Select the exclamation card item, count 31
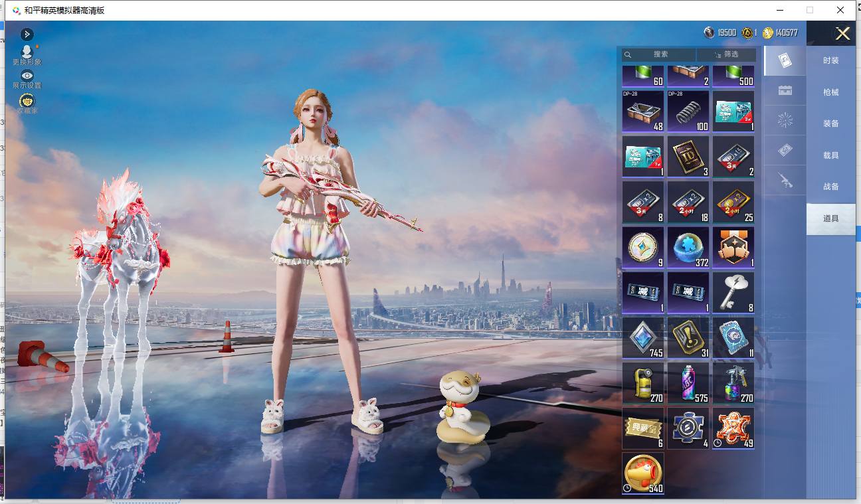The height and width of the screenshot is (504, 861). click(x=688, y=337)
